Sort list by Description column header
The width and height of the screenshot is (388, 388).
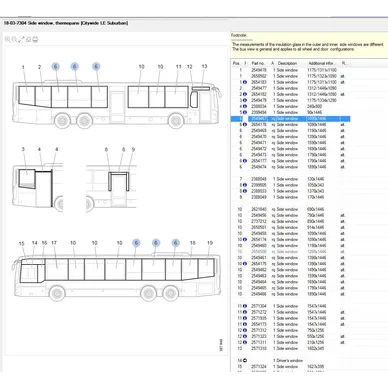[x=287, y=63]
